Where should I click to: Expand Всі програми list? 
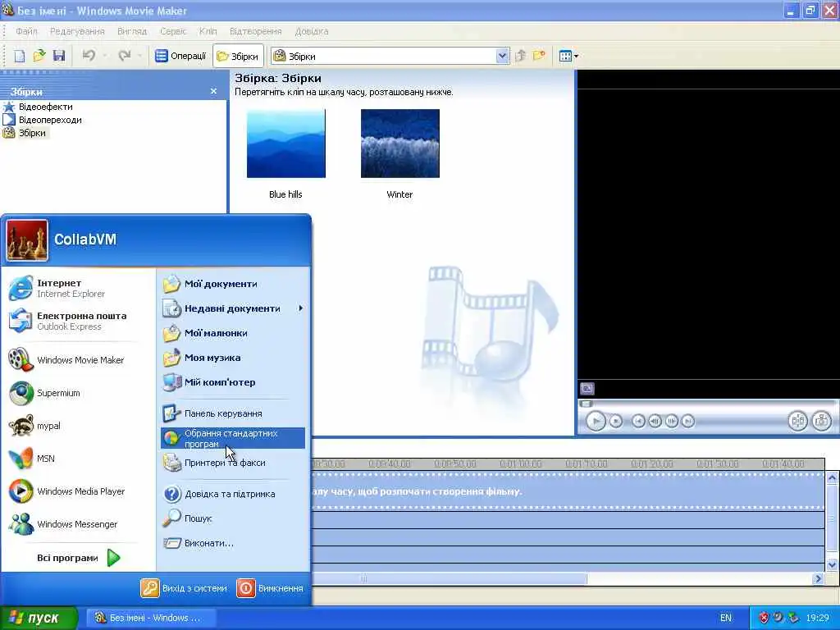(78, 558)
